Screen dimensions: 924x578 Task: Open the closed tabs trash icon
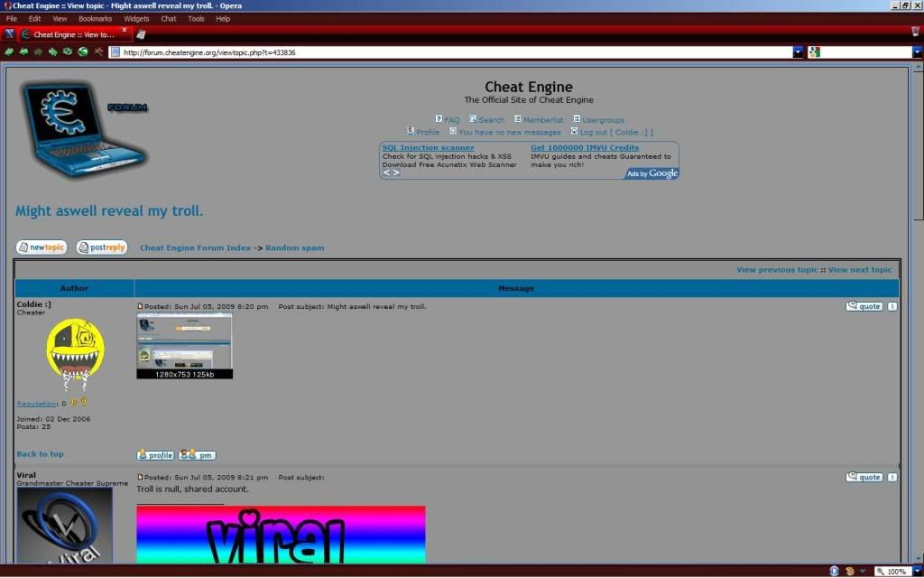click(915, 32)
